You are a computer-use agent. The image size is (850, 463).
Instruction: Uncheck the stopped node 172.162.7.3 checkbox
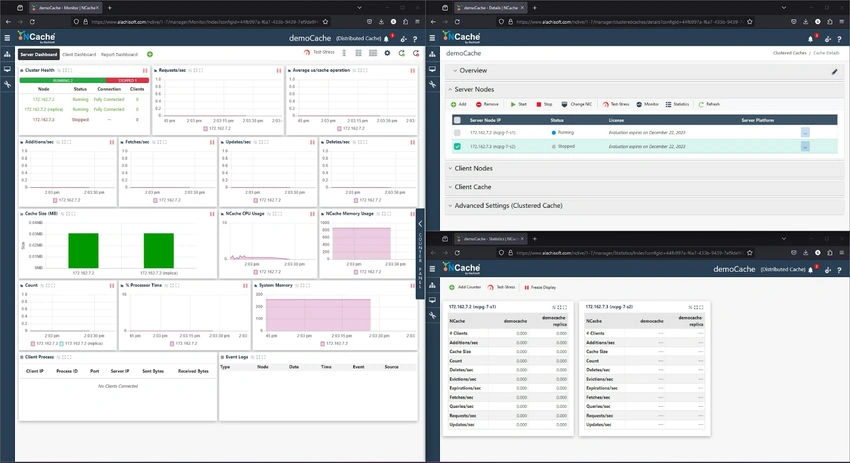[457, 146]
